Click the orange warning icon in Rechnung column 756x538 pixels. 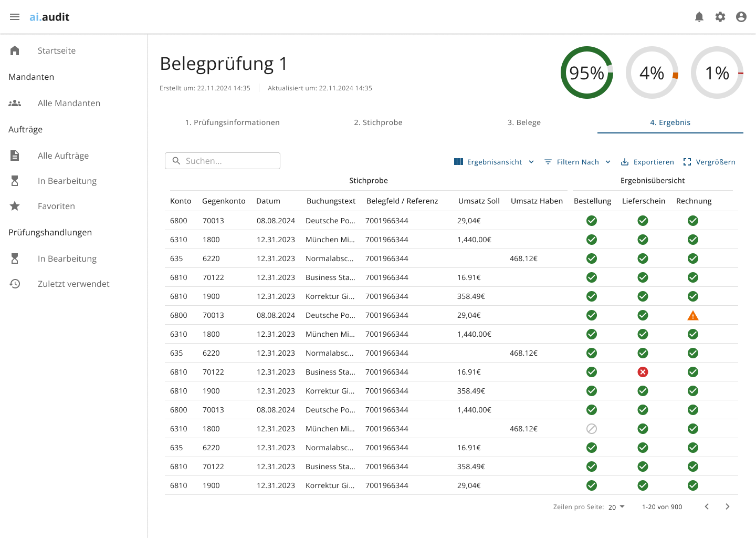pos(693,315)
